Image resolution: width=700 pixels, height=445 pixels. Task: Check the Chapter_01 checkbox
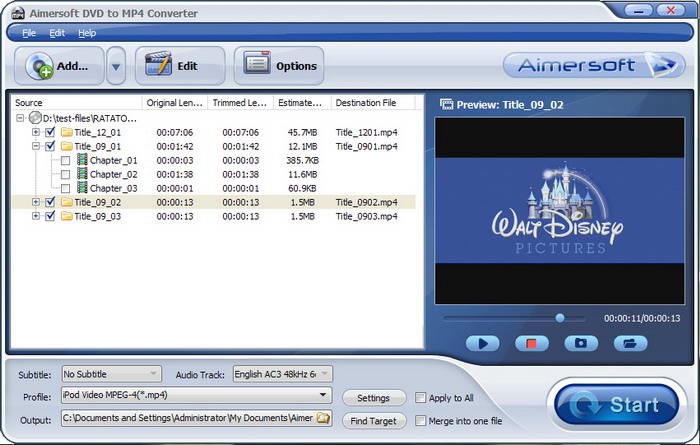[x=65, y=160]
